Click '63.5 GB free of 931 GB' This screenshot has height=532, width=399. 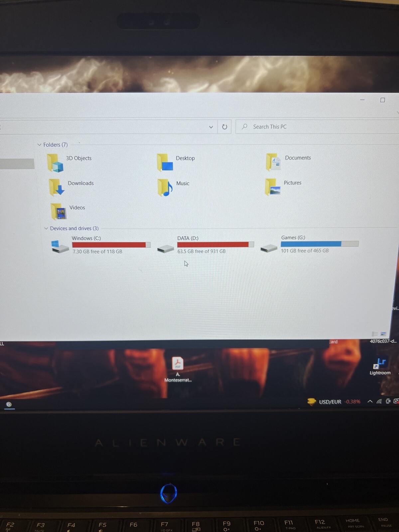click(x=201, y=251)
